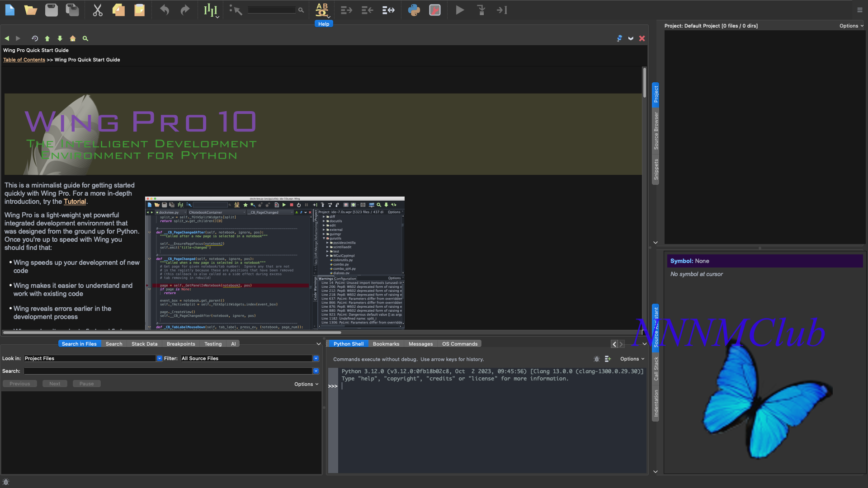The height and width of the screenshot is (488, 868).
Task: Expand the Look in Project Files dropdown
Action: pyautogui.click(x=159, y=358)
